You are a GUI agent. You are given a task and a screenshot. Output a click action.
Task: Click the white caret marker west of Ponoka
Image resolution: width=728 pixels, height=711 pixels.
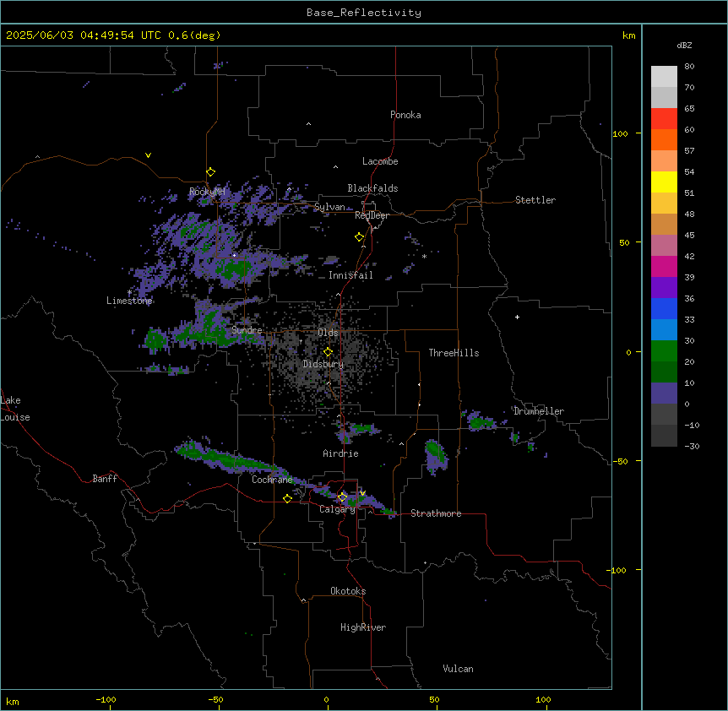coord(308,124)
